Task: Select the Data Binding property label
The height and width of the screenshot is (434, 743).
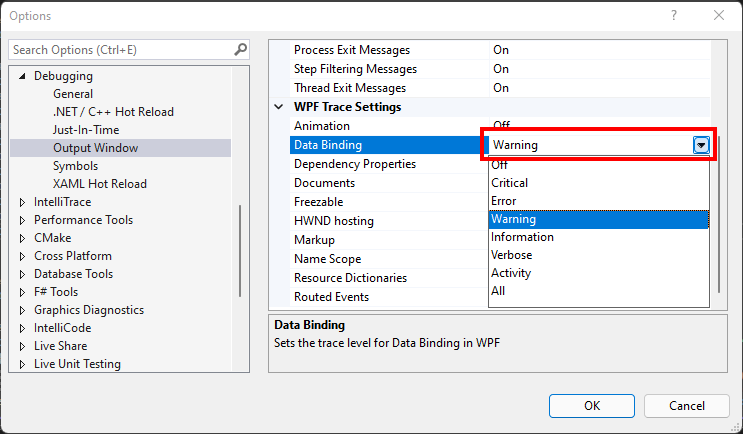Action: (x=328, y=145)
